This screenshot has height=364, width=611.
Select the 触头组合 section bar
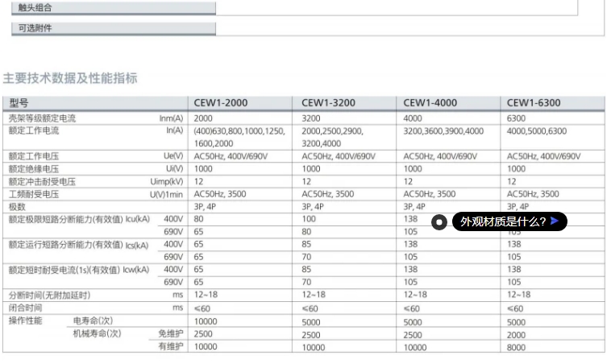[114, 8]
